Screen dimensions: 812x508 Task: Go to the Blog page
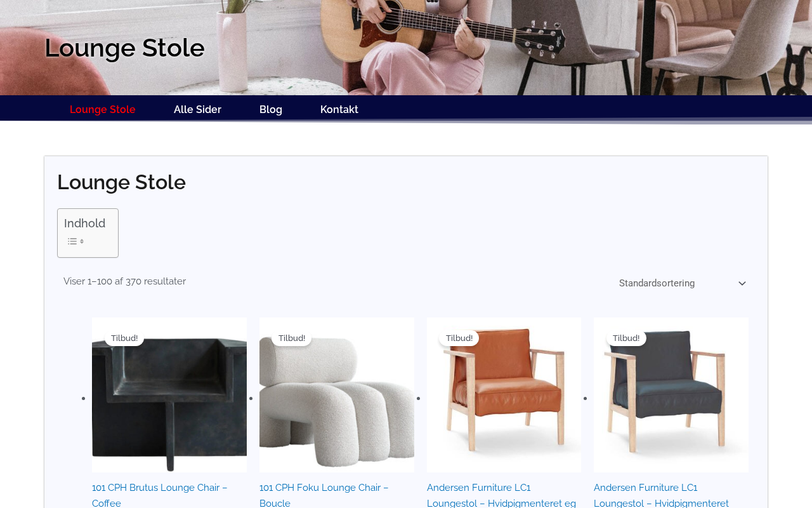coord(271,109)
